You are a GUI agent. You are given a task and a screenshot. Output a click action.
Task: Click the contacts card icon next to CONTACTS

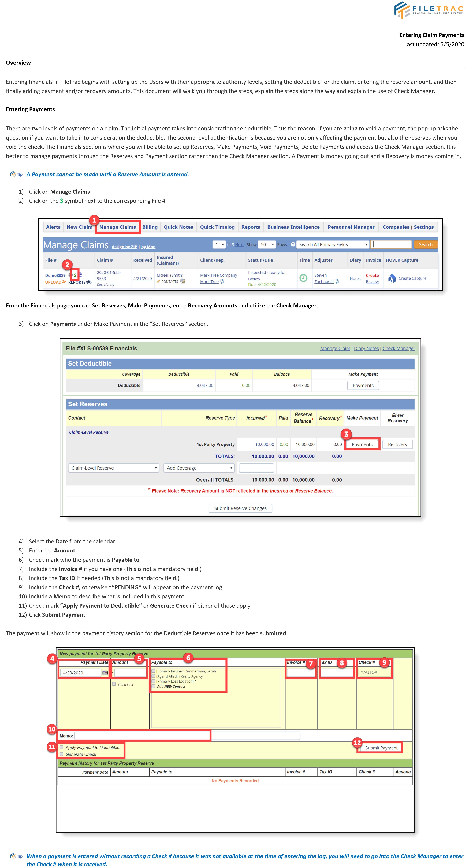coord(183,281)
